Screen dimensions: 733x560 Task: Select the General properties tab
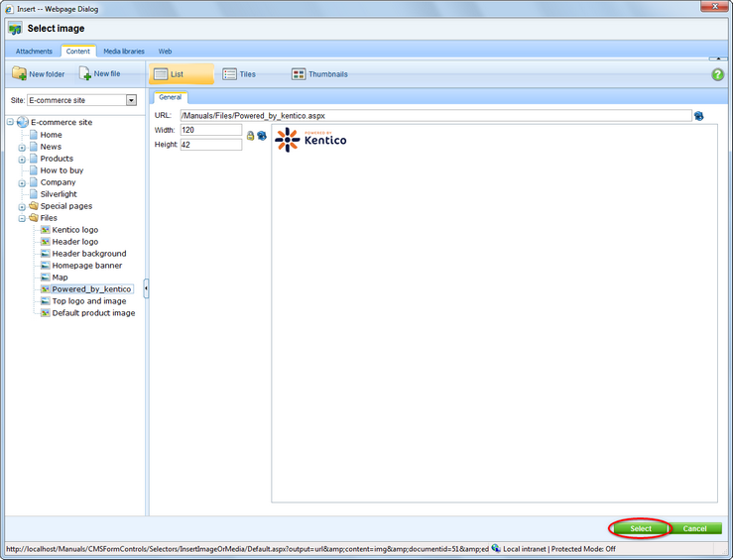[x=171, y=97]
